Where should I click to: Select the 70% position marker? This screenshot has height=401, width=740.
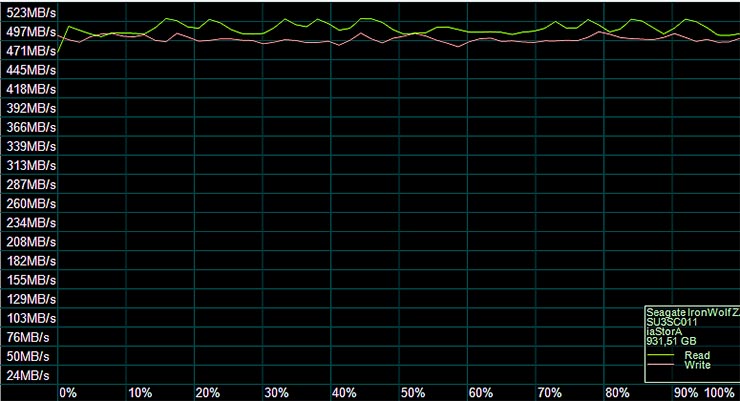[x=549, y=391]
